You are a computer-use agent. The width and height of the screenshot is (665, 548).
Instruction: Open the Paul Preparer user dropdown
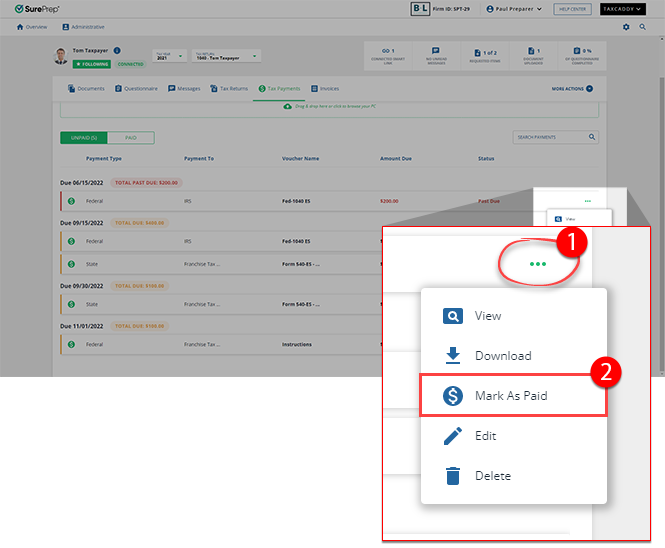[x=514, y=9]
